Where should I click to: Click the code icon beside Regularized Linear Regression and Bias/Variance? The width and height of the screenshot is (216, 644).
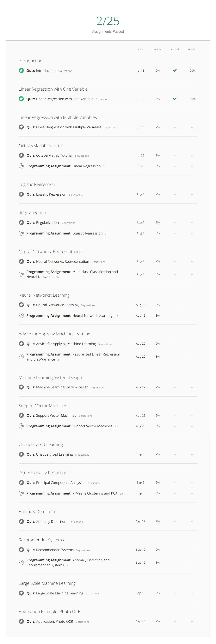coord(21,356)
